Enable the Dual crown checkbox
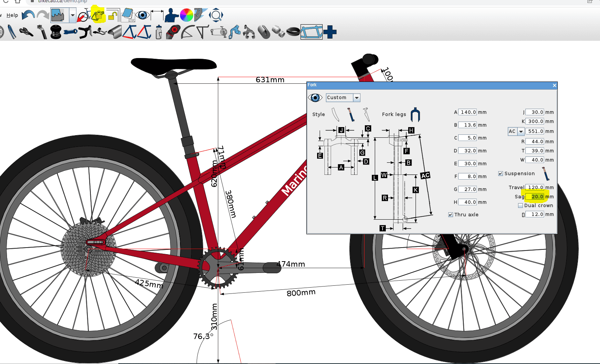 (x=520, y=206)
